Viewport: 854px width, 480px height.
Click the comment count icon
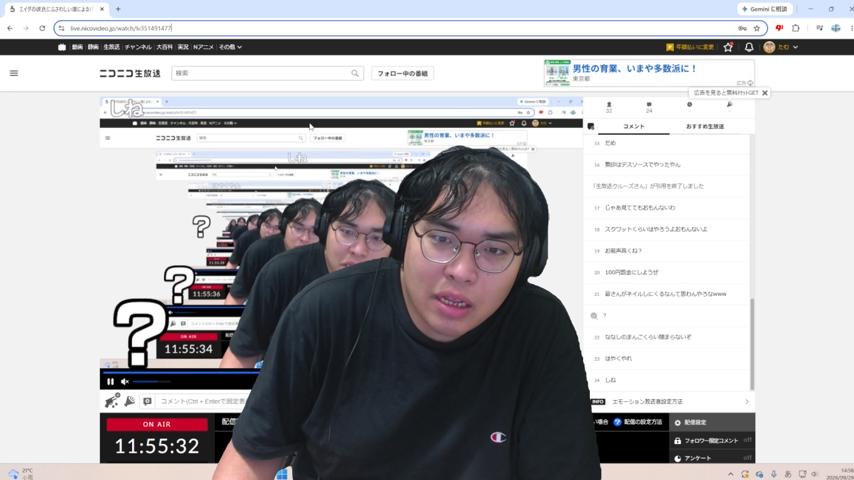tap(649, 107)
